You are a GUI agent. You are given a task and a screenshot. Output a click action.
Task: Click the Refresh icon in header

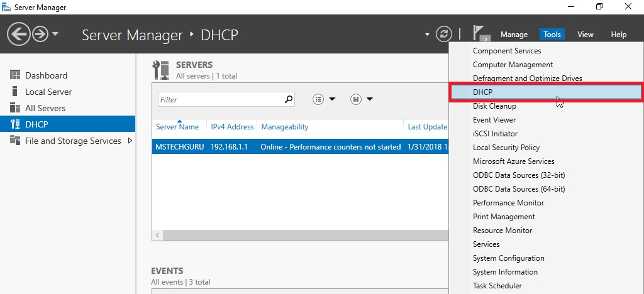coord(444,34)
